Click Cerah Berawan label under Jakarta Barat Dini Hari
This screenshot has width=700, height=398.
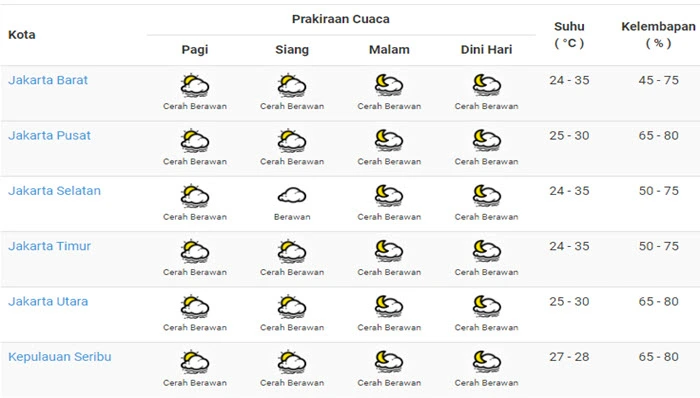[x=486, y=106]
